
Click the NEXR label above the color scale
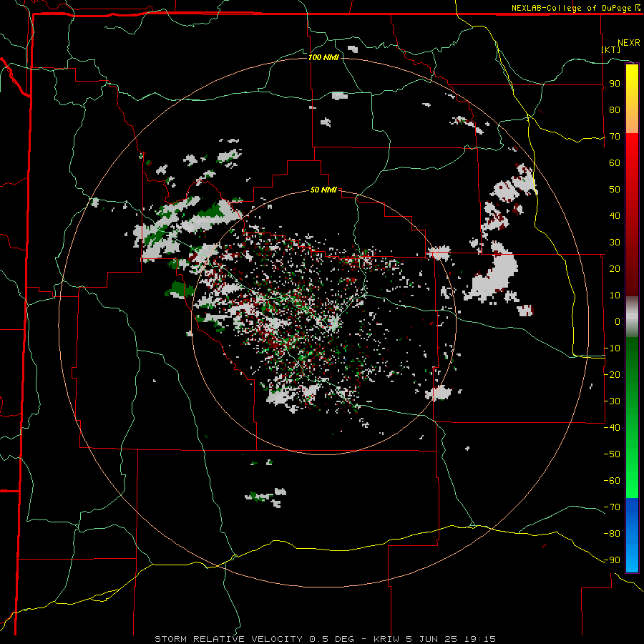pyautogui.click(x=629, y=43)
